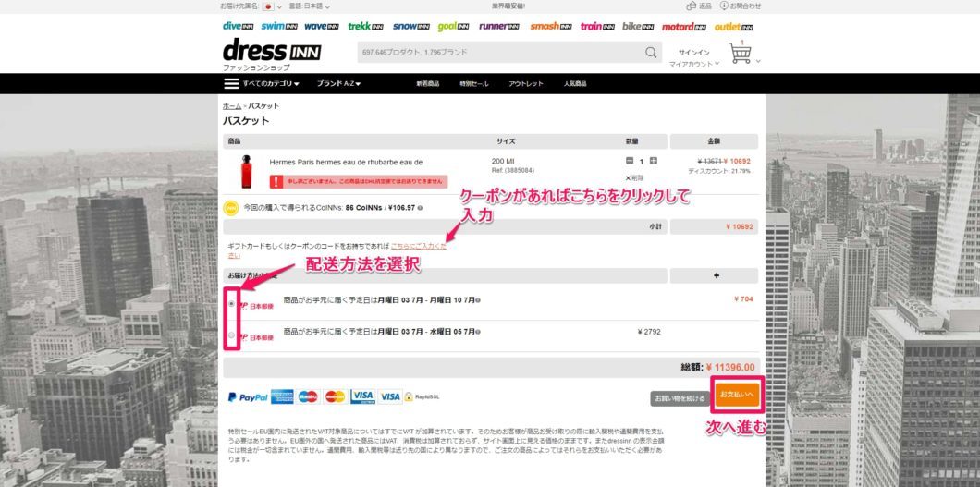The height and width of the screenshot is (487, 980).
Task: Click the お問合わせ contact link
Action: click(741, 6)
